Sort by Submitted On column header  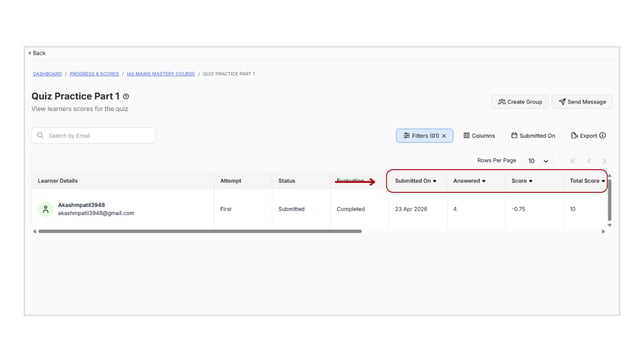[415, 181]
